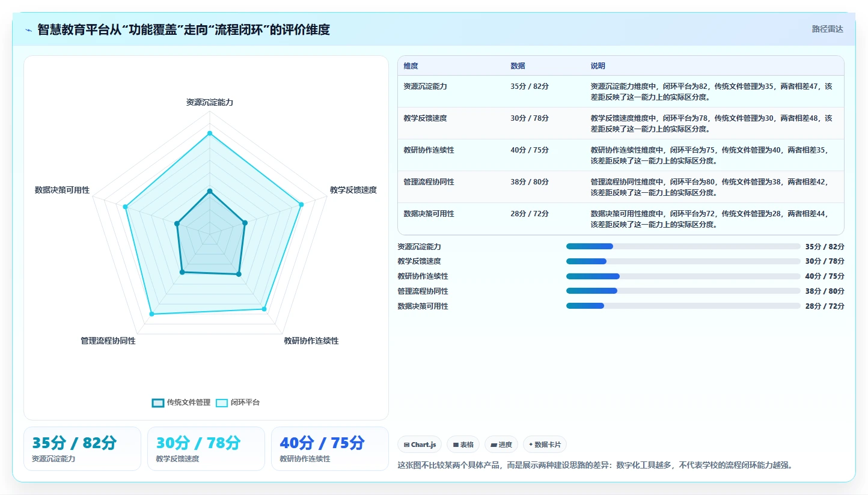Click the 进度 chip label
Screen dimensions: 868x495
(505, 445)
